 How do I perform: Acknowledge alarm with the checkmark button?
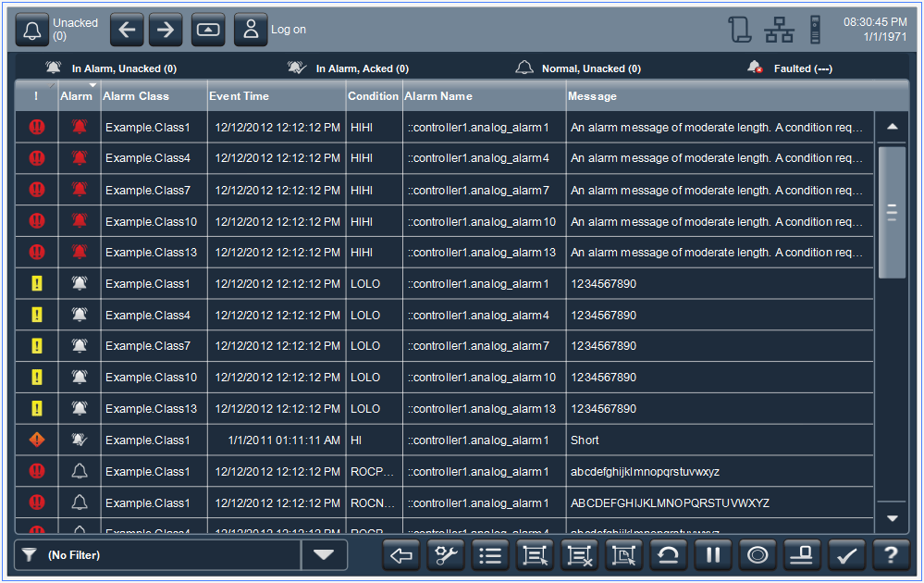click(846, 555)
